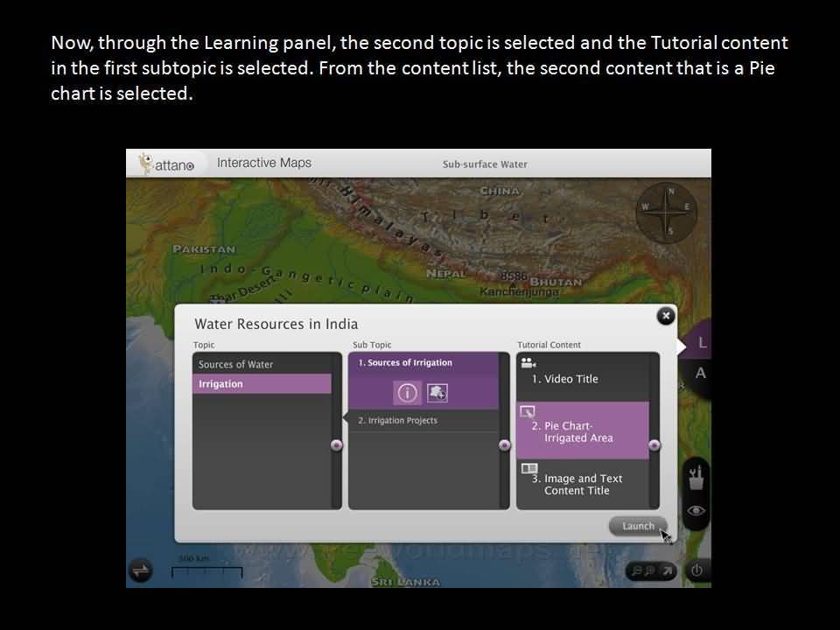Open the L learning panel tab
This screenshot has width=840, height=630.
pyautogui.click(x=701, y=343)
